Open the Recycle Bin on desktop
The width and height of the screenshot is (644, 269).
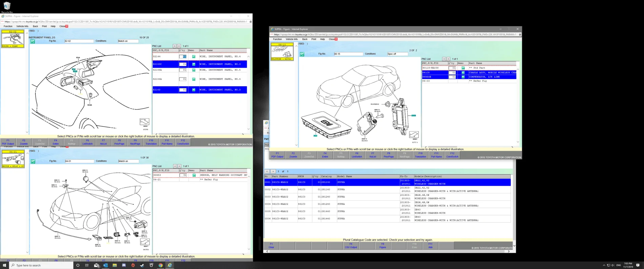click(x=7, y=7)
